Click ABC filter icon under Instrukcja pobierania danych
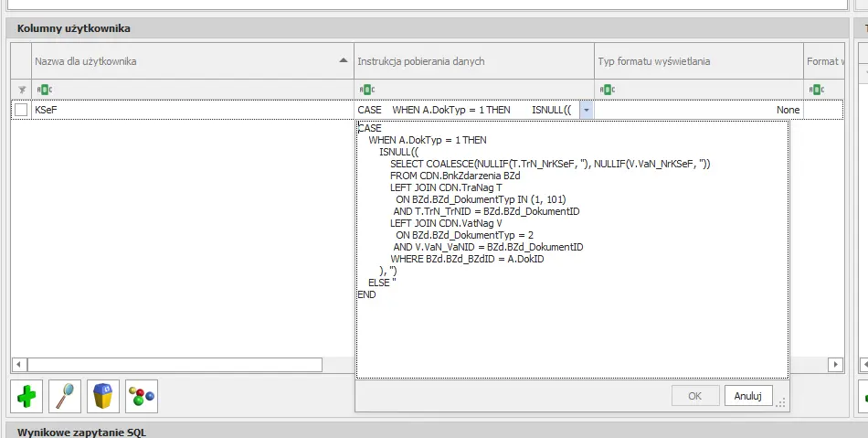 pos(367,90)
